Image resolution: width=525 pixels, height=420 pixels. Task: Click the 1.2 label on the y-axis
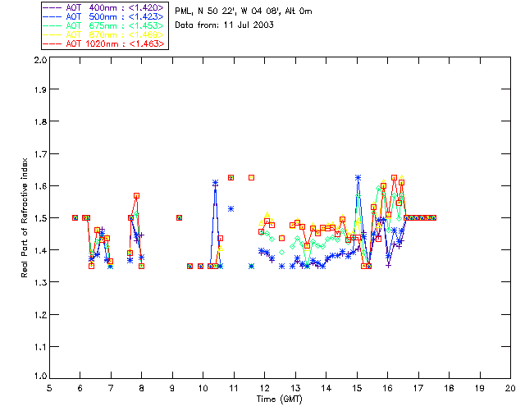tap(40, 315)
